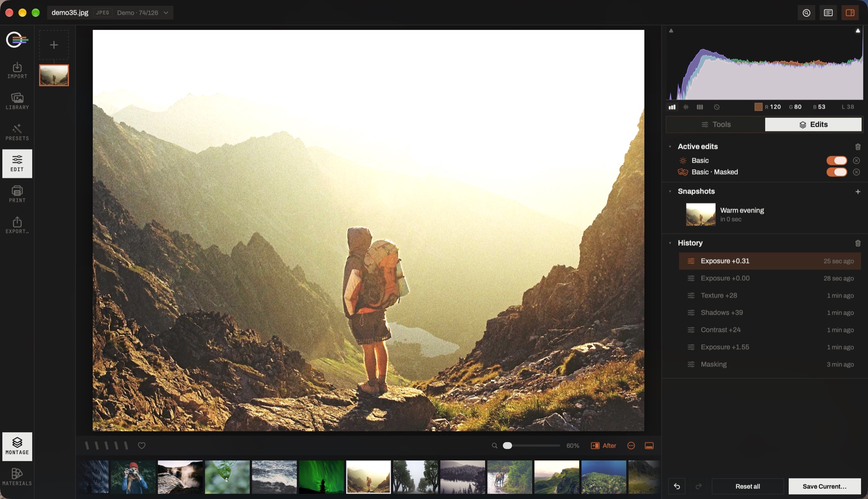
Task: Open the Import panel
Action: [x=17, y=70]
